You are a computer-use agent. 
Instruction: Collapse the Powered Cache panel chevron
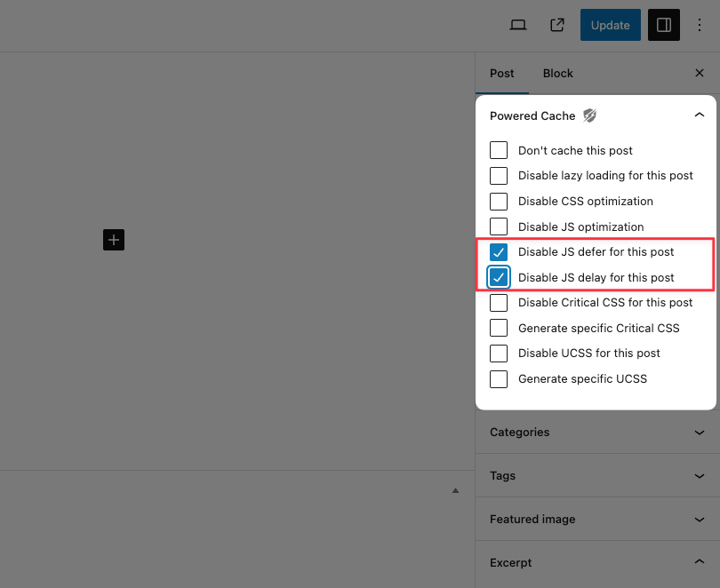pyautogui.click(x=699, y=115)
